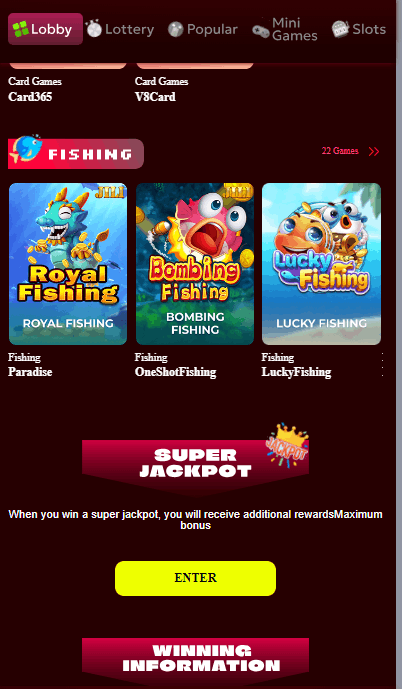Launch the Bombing Fishing game thumbnail
Image resolution: width=402 pixels, height=689 pixels.
click(x=195, y=264)
